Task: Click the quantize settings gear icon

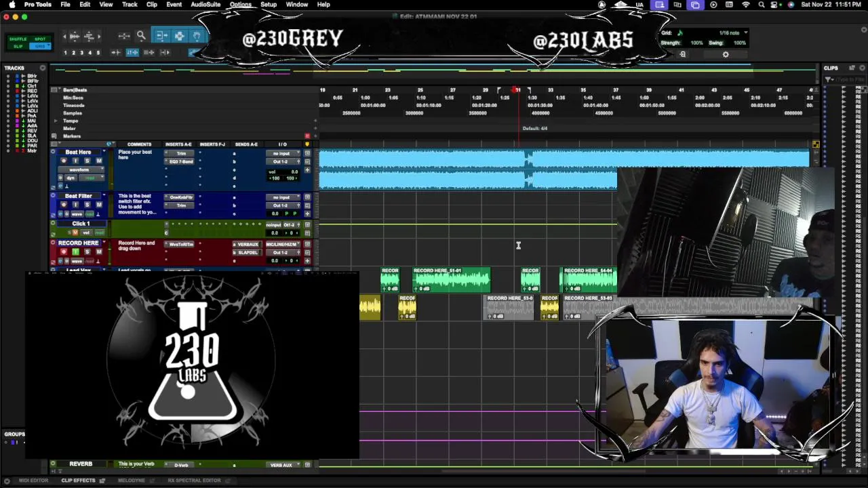Action: (726, 54)
